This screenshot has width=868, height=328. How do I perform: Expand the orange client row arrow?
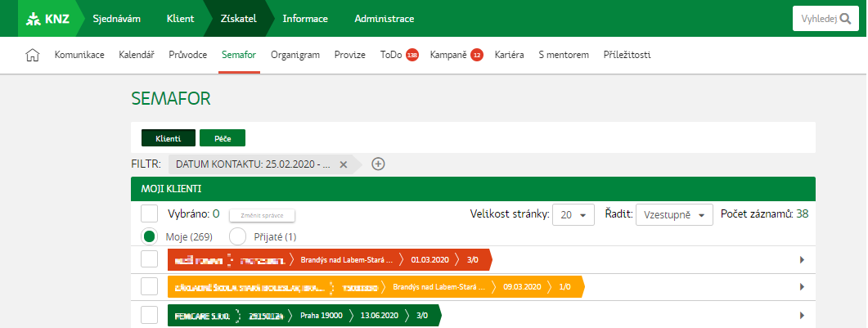pos(800,287)
